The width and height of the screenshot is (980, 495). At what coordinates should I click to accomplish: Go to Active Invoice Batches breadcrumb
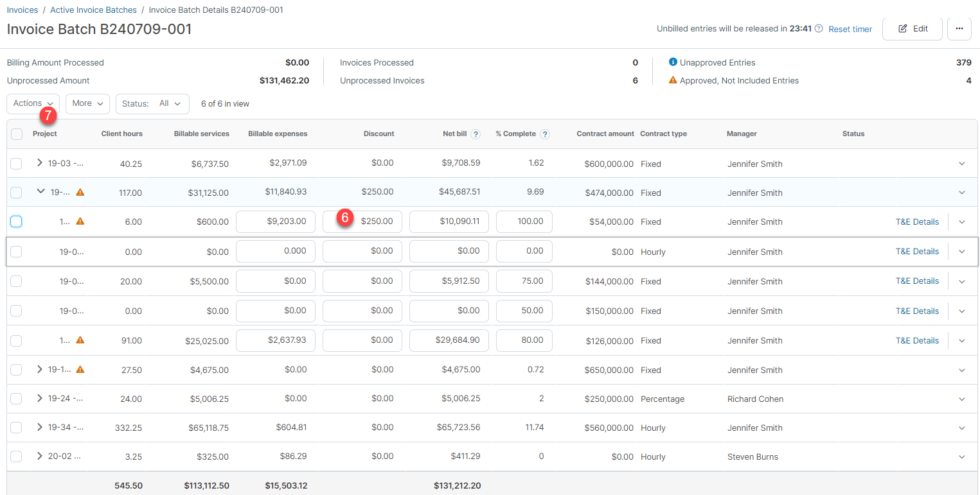pyautogui.click(x=93, y=10)
